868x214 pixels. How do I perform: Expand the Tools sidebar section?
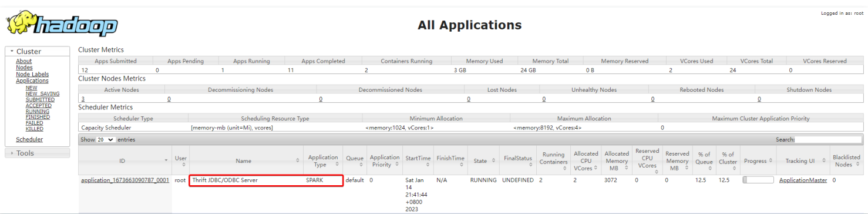(37, 153)
